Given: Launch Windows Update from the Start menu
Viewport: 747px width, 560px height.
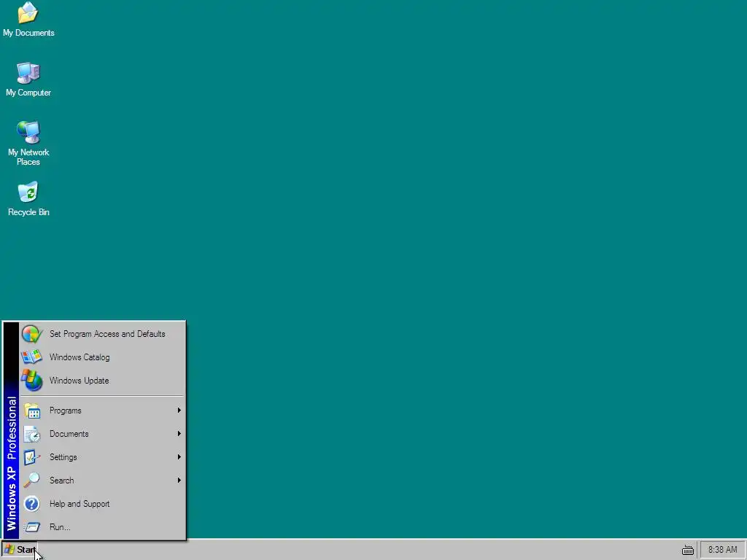Looking at the screenshot, I should coord(102,381).
